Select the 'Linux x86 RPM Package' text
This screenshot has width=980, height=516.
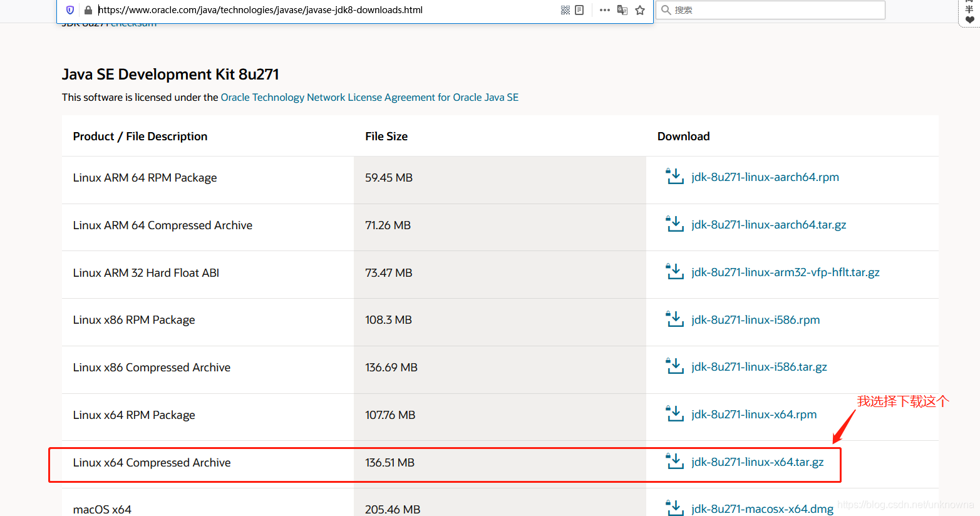134,320
